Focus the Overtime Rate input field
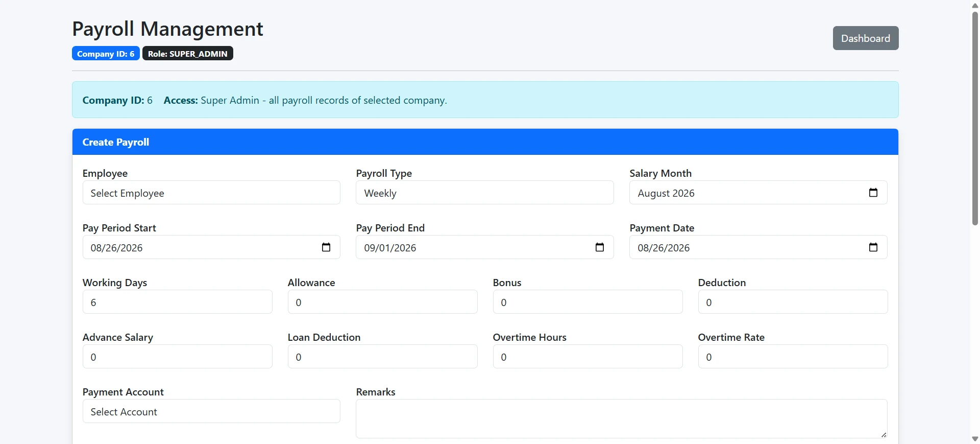Viewport: 980px width, 444px height. click(x=793, y=357)
